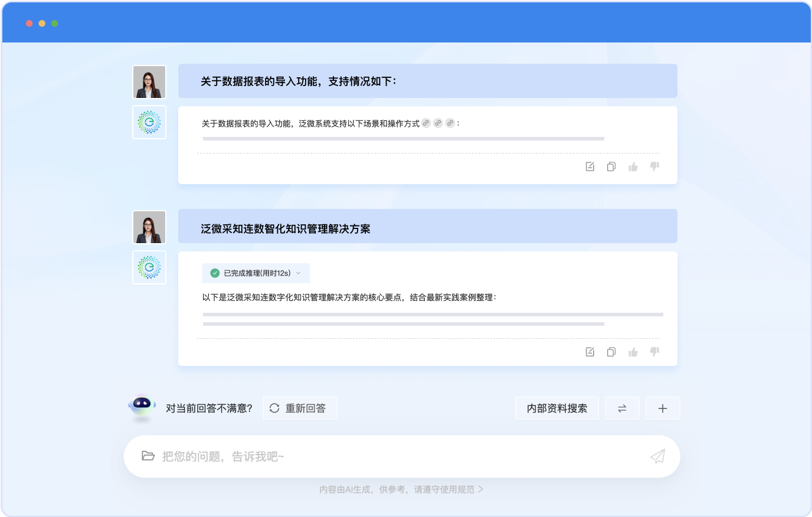Click the user avatar next to 关于数据报表 question
This screenshot has width=812, height=517.
tap(149, 82)
